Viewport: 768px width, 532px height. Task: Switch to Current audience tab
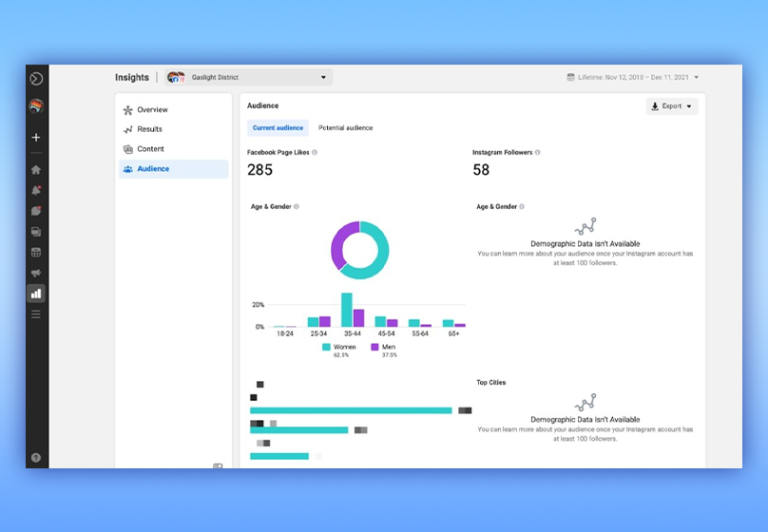(x=278, y=128)
